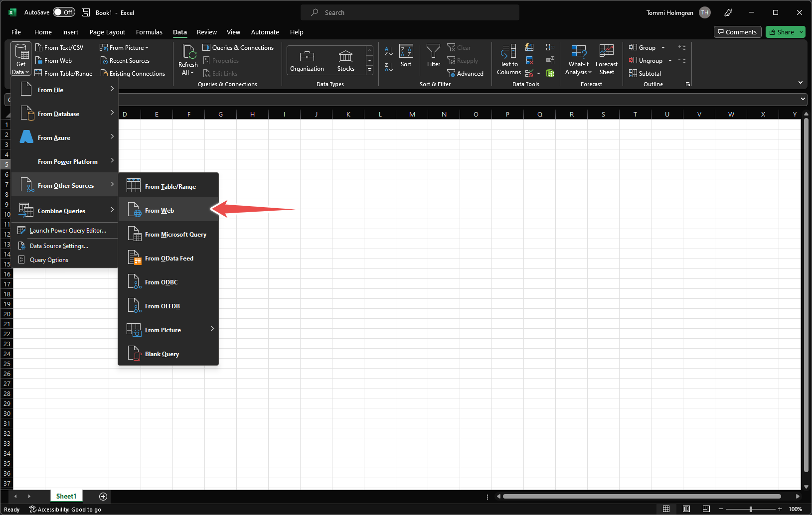Expand the From Database submenu
This screenshot has height=515, width=812.
coord(65,114)
